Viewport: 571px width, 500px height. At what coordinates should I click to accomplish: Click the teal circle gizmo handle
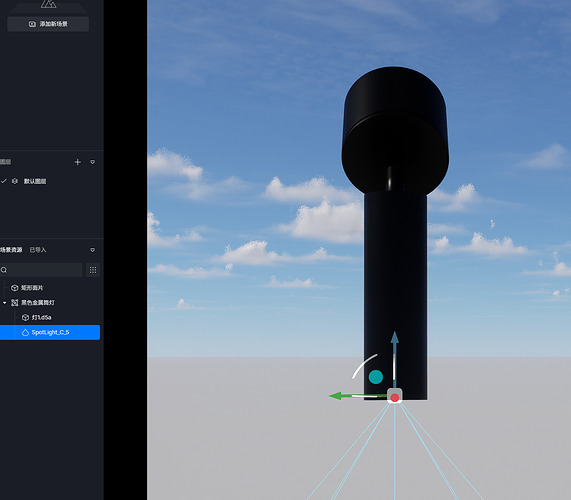[376, 377]
